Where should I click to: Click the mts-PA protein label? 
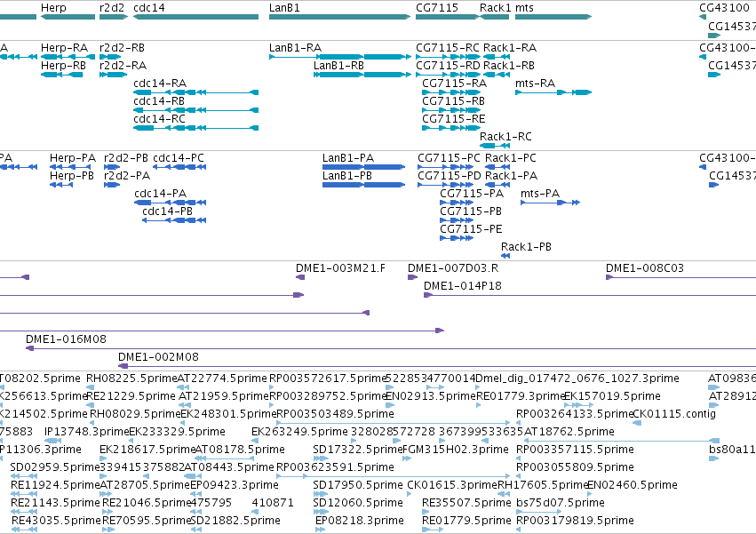tap(540, 194)
